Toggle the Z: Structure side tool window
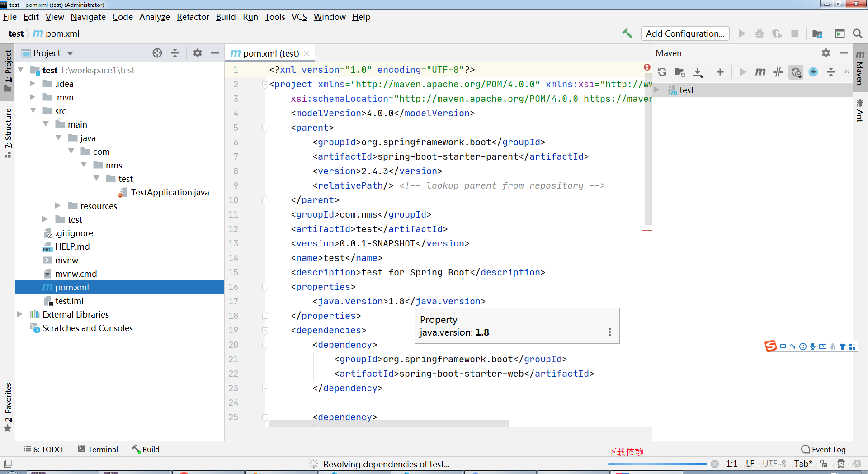868x474 pixels. pyautogui.click(x=8, y=133)
